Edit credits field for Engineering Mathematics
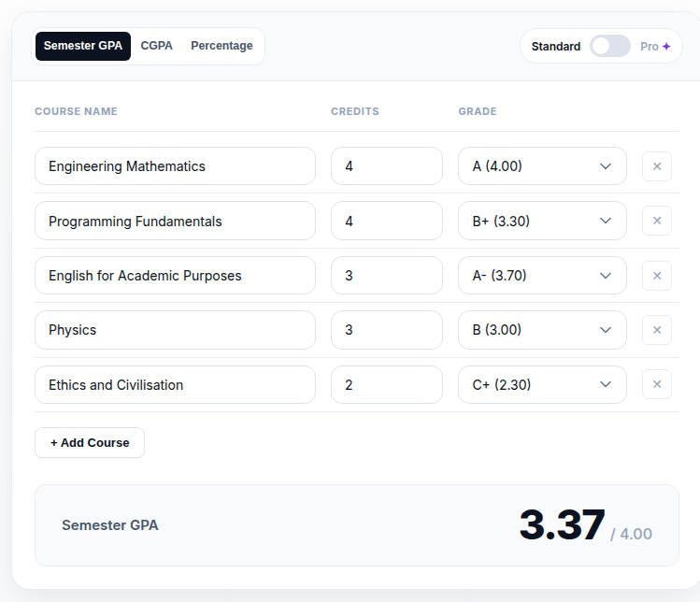The width and height of the screenshot is (700, 602). (387, 166)
